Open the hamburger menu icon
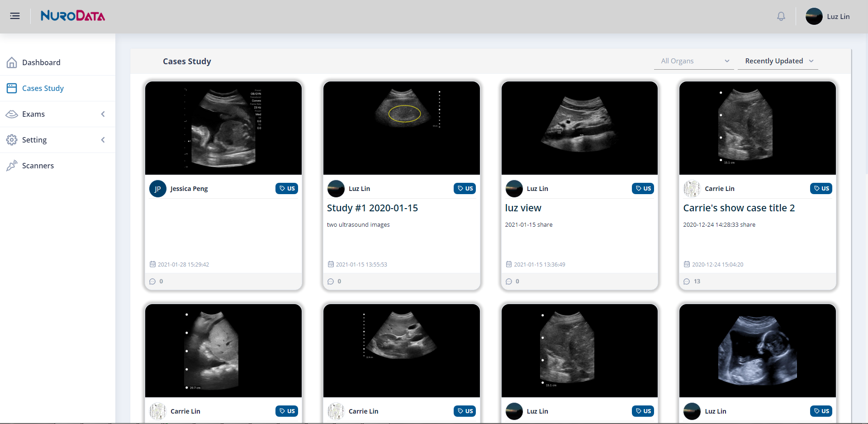Screen dimensions: 868x424 pyautogui.click(x=15, y=16)
